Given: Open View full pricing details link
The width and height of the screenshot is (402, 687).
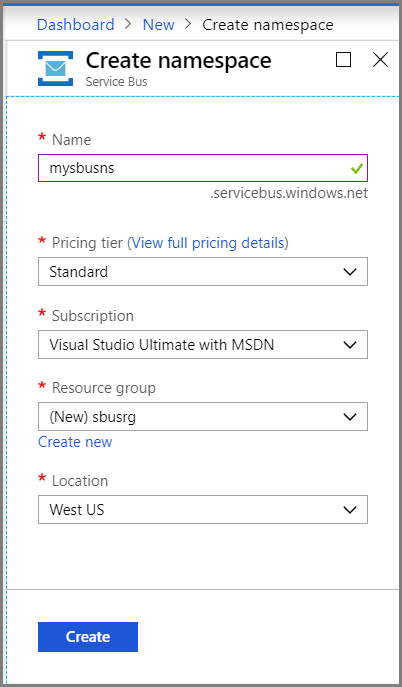Looking at the screenshot, I should (208, 243).
